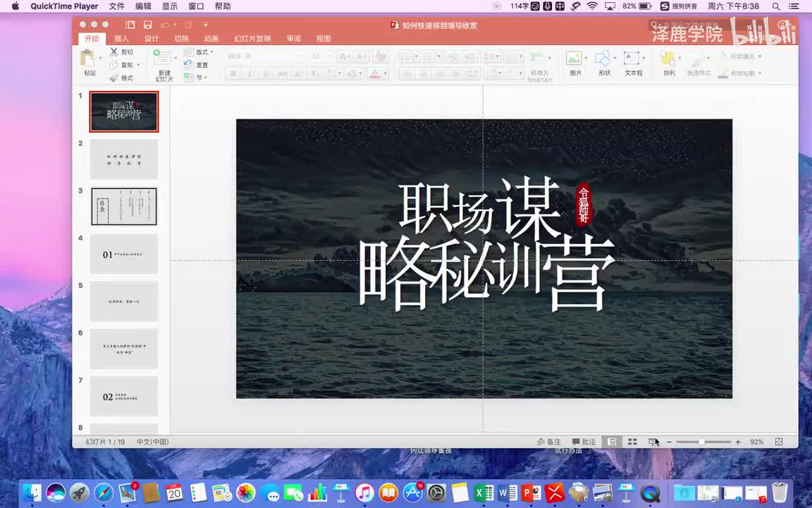Expand the quick access toolbar customize arrow
This screenshot has width=812, height=508.
coord(206,25)
